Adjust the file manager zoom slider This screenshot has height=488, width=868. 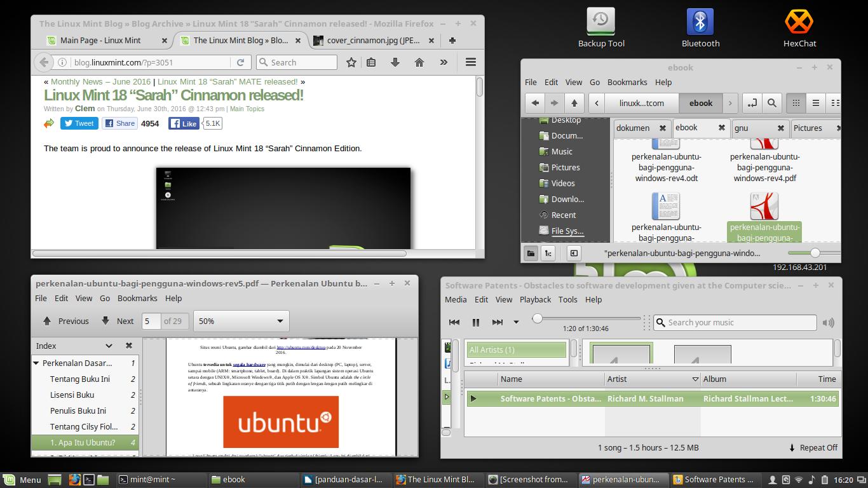[x=814, y=253]
